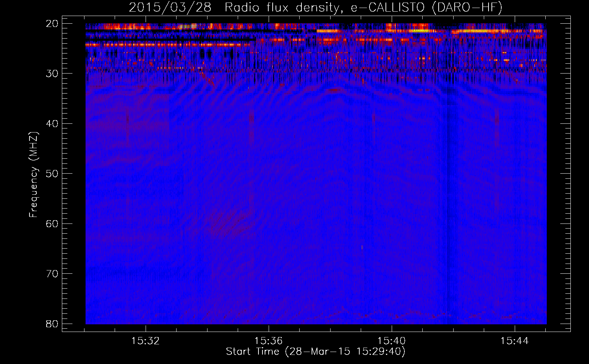Click the 40 frequency tick label
This screenshot has height=364, width=589.
point(52,124)
